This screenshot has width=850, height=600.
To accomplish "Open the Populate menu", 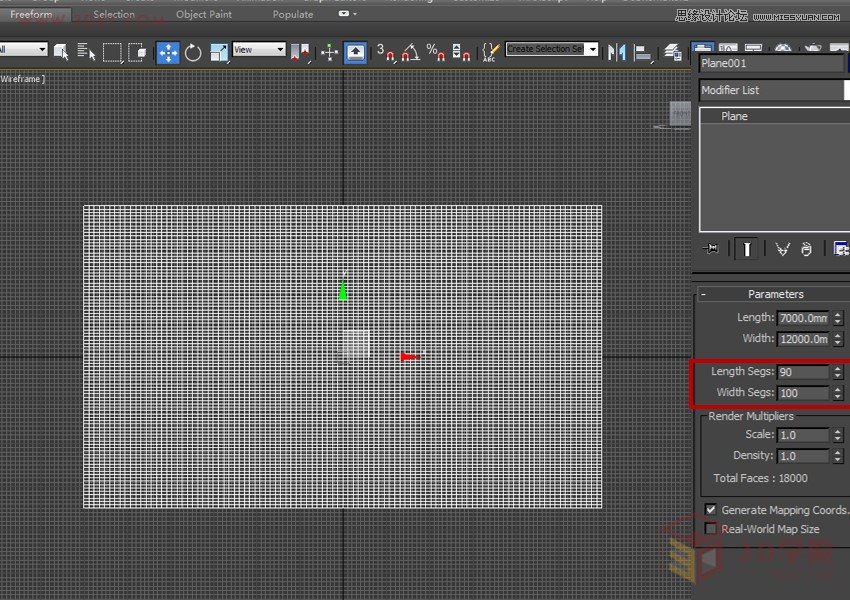I will tap(292, 14).
